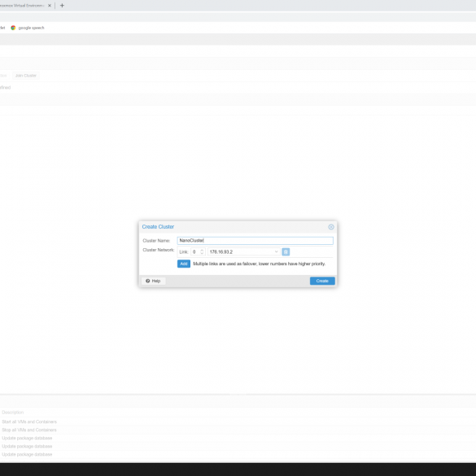This screenshot has height=476, width=476.
Task: Close the Create Cluster dialog
Action: pos(331,227)
